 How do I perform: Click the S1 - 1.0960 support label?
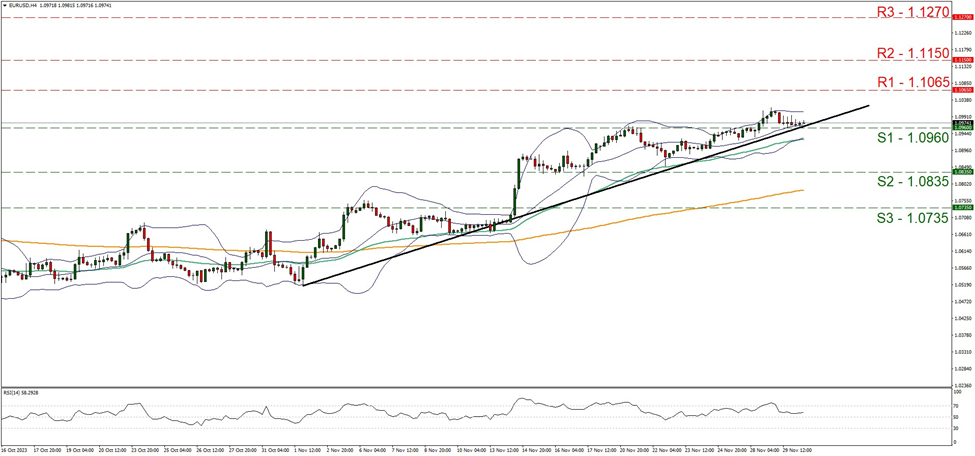click(x=912, y=137)
